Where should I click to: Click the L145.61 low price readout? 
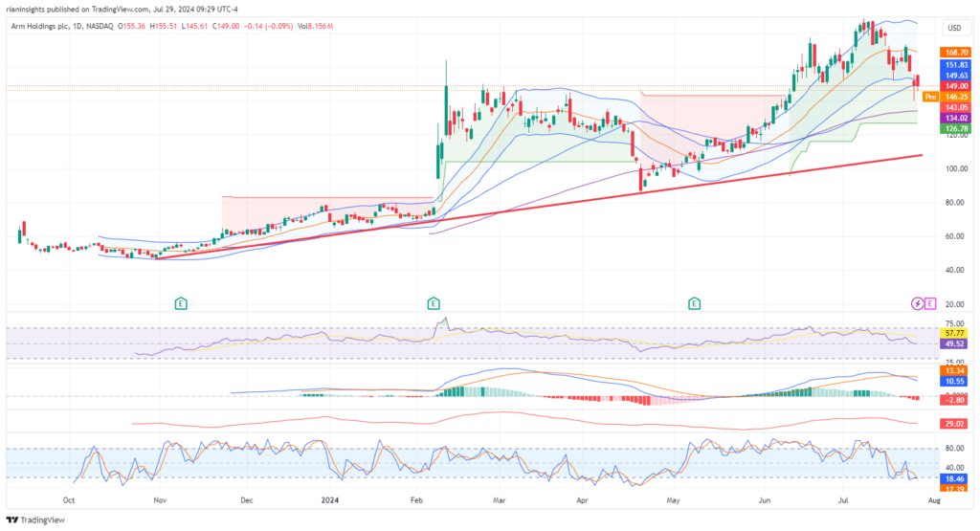click(194, 26)
